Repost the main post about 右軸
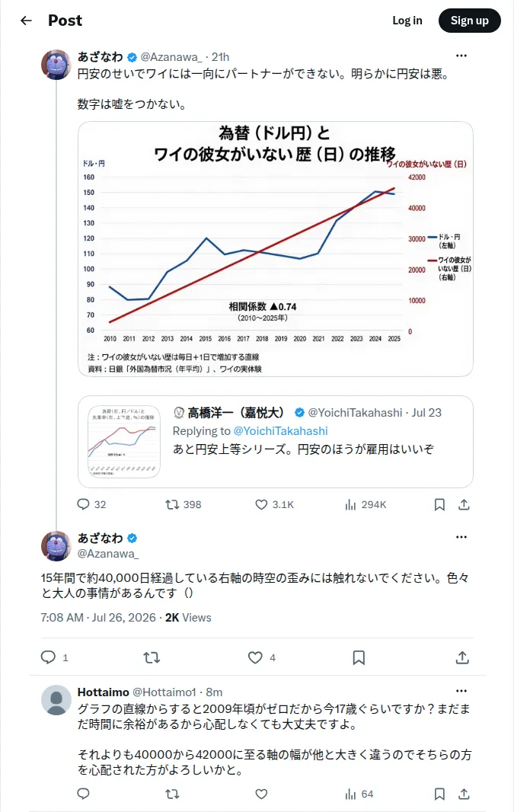The width and height of the screenshot is (514, 812). tap(152, 657)
